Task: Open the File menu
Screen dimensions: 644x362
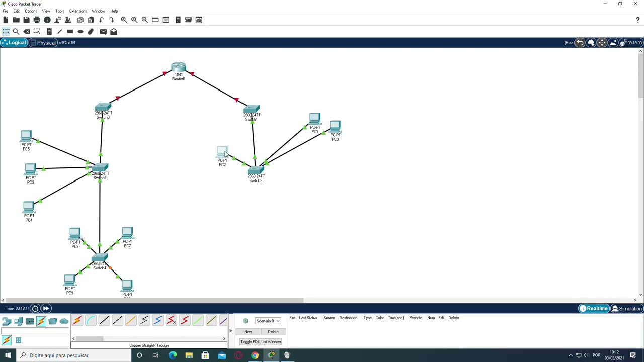Action: (x=5, y=11)
